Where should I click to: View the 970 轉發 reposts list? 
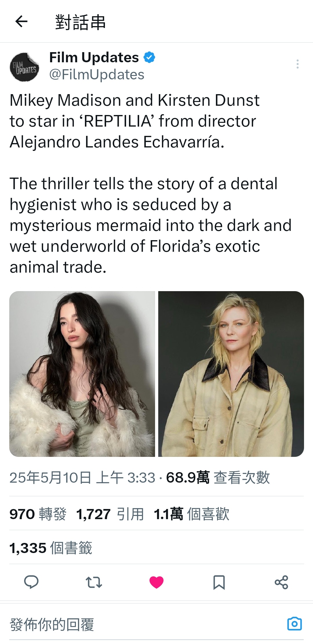[38, 514]
